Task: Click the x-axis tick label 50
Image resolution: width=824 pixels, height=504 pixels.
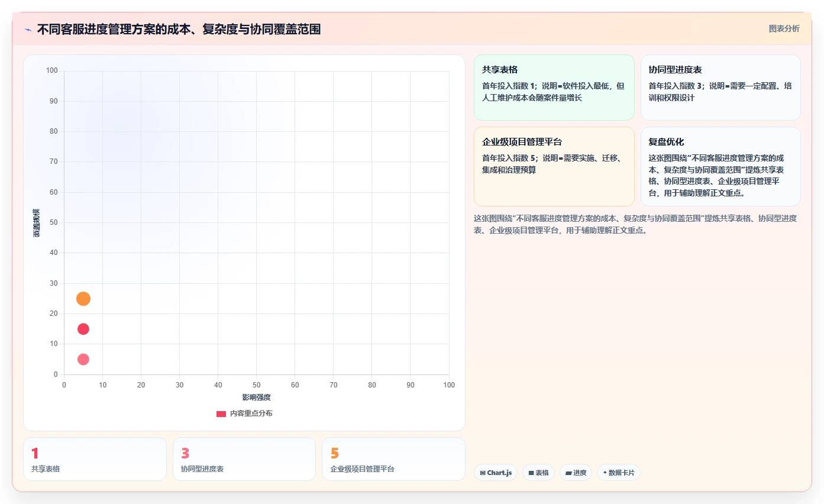Action: point(256,385)
